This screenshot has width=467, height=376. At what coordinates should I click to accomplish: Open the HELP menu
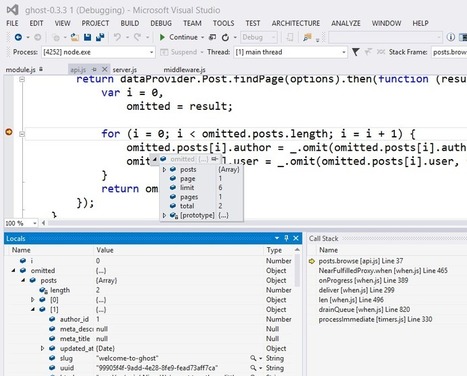pyautogui.click(x=420, y=23)
